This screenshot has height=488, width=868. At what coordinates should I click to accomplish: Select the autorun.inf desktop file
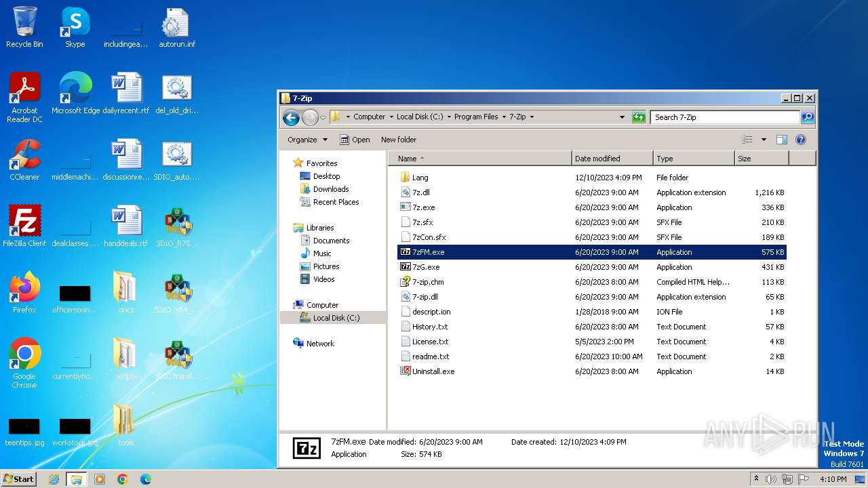[177, 27]
